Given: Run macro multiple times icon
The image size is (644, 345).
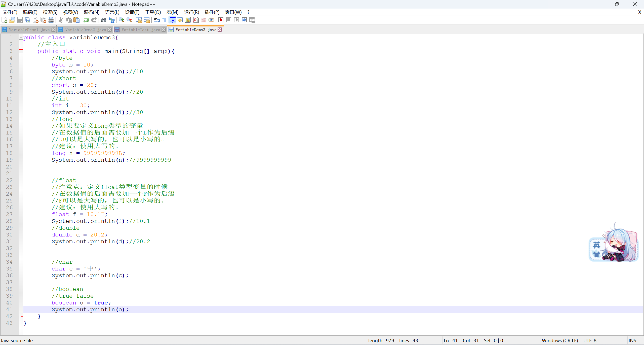Looking at the screenshot, I should [244, 20].
